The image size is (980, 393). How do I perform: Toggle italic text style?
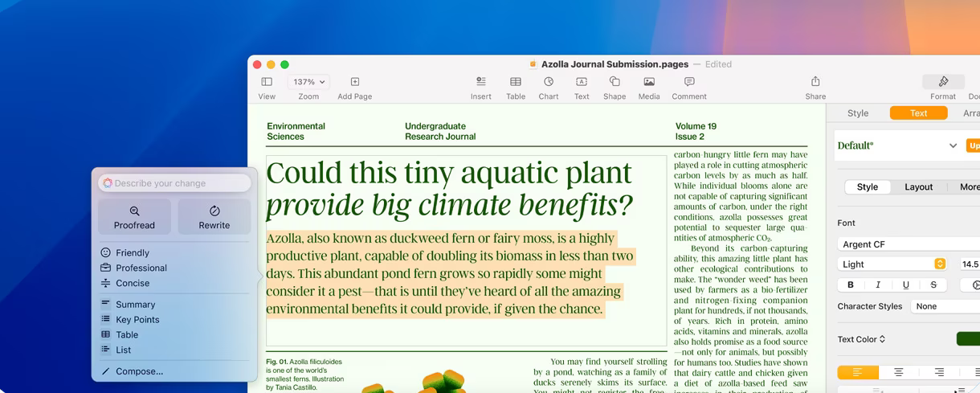click(878, 285)
